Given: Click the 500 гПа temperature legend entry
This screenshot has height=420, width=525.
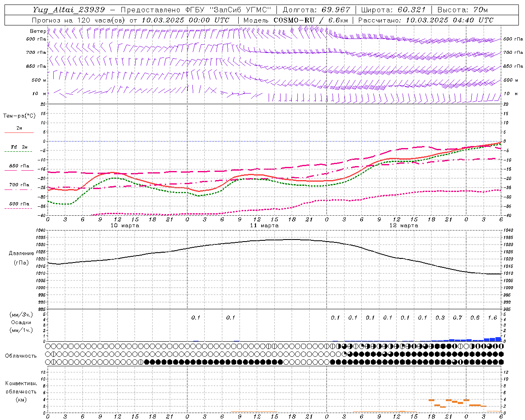Looking at the screenshot, I should pyautogui.click(x=19, y=204).
